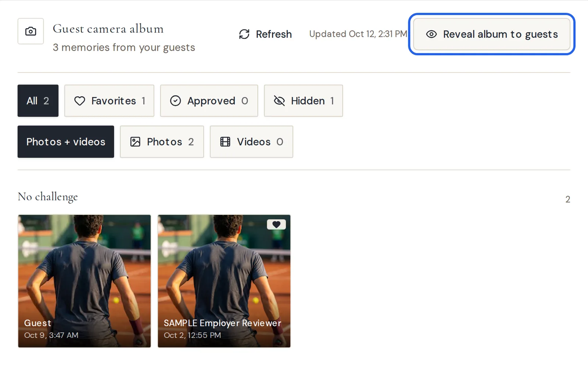Click the No challenge count '2'
The height and width of the screenshot is (380, 588).
[x=567, y=199]
